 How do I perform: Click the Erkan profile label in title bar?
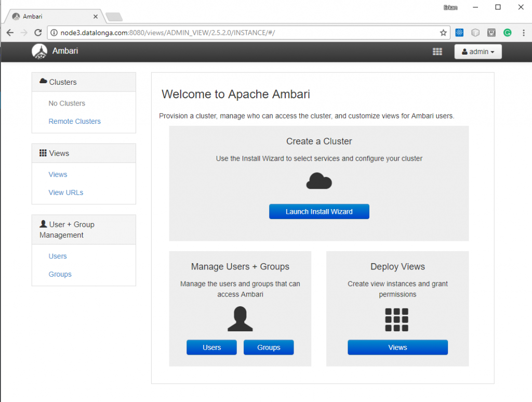click(x=450, y=7)
